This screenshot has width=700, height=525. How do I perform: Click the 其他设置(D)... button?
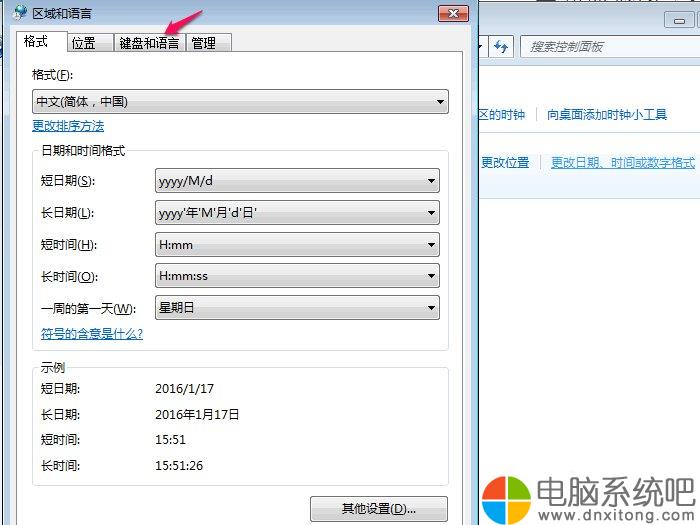tap(379, 509)
